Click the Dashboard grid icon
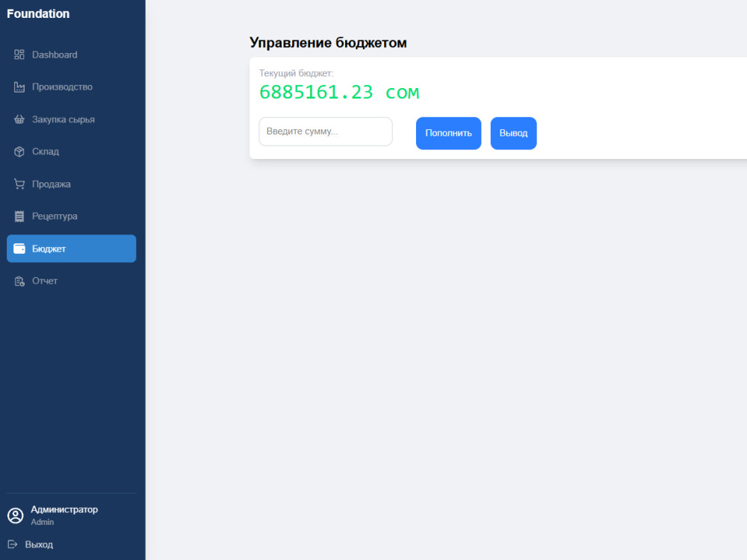The width and height of the screenshot is (747, 560). coord(19,55)
